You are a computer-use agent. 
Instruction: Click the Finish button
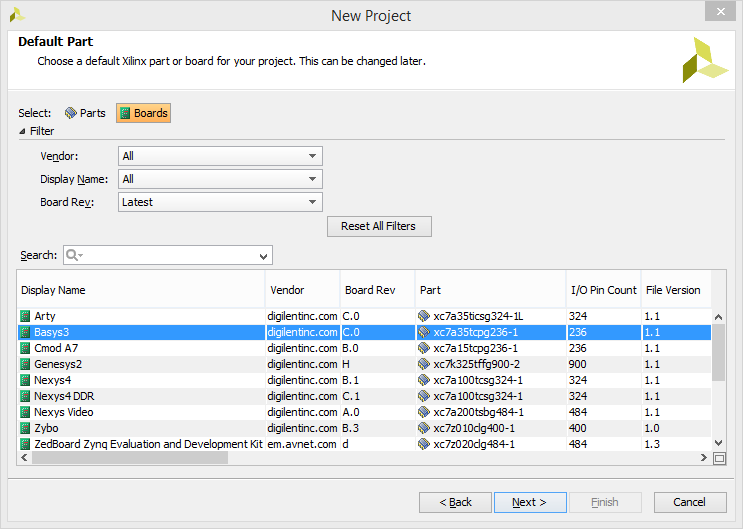click(x=605, y=502)
